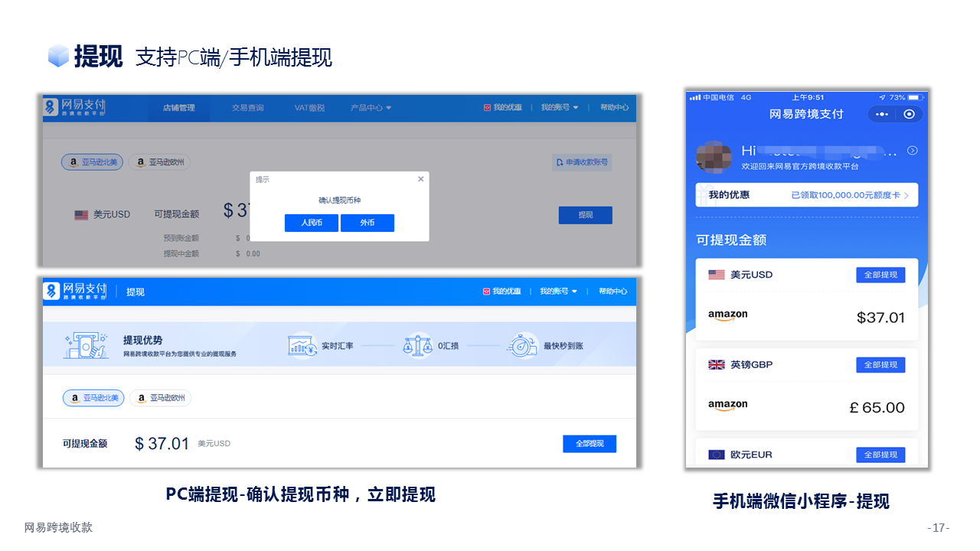Image resolution: width=980 pixels, height=551 pixels.
Task: Expand the 我的优惠 chevron on mobile
Action: tap(907, 196)
